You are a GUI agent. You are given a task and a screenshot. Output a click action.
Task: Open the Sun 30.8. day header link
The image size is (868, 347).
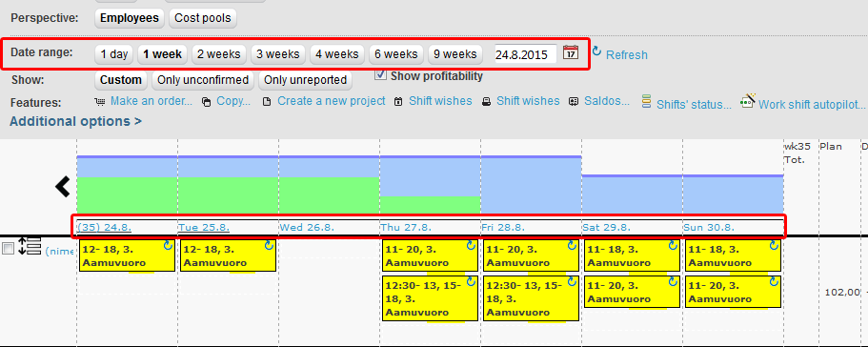coord(709,228)
